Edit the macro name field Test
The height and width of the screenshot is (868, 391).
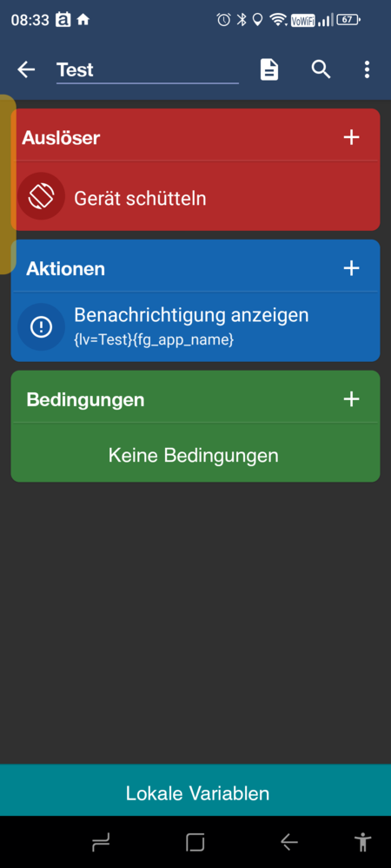coord(148,71)
